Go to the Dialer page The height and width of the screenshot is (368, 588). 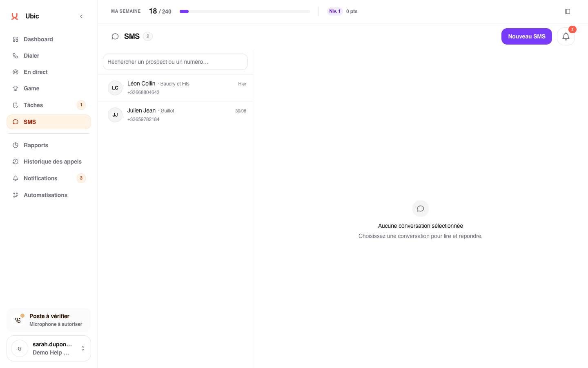tap(49, 56)
